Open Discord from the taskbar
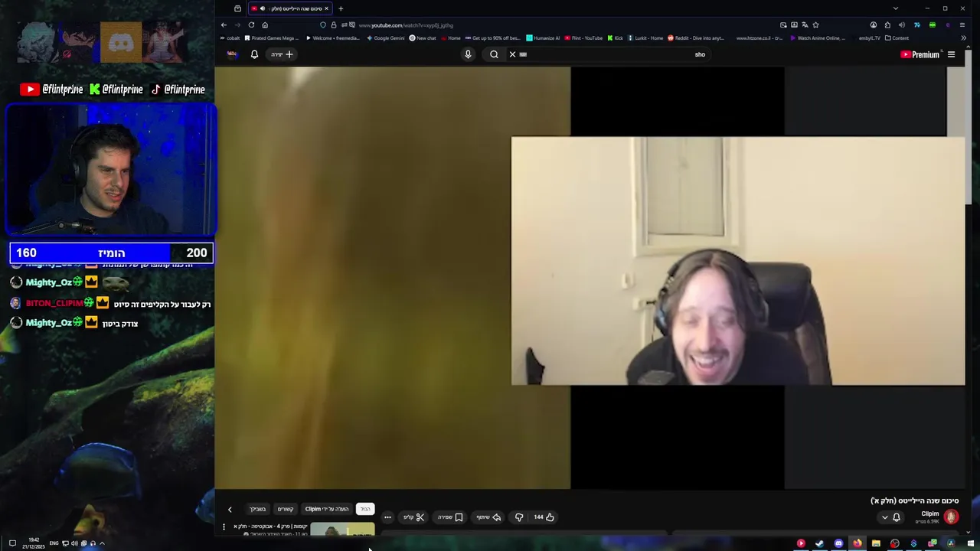The image size is (980, 551). (x=838, y=543)
